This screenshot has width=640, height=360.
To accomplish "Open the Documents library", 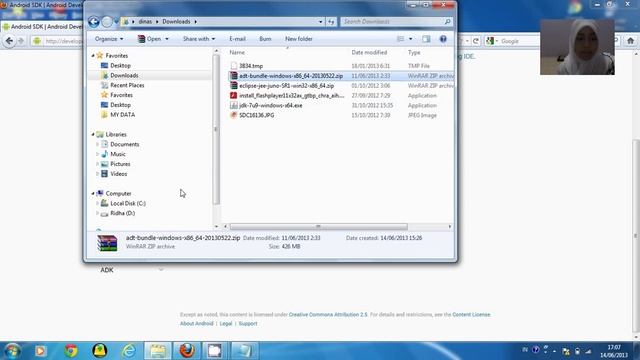I will 124,144.
